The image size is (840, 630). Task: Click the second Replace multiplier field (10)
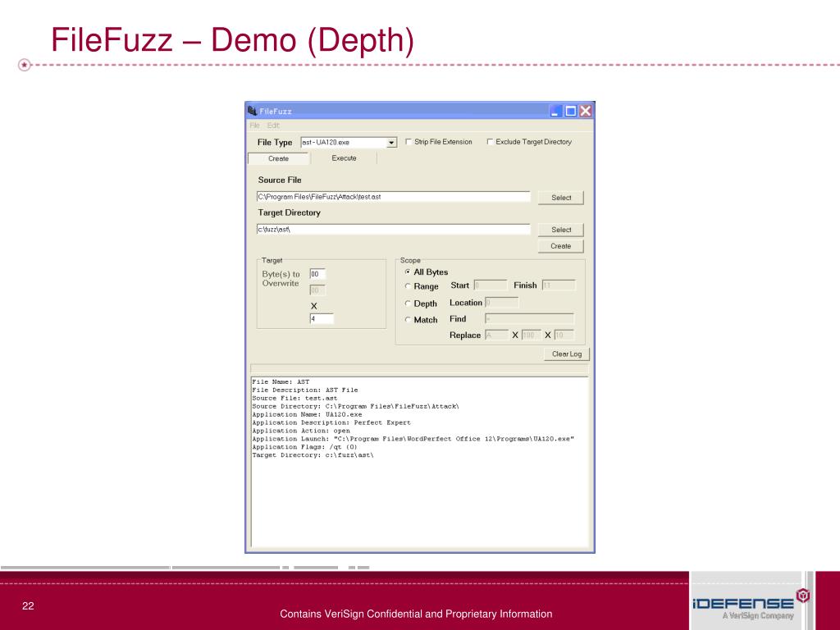(564, 335)
